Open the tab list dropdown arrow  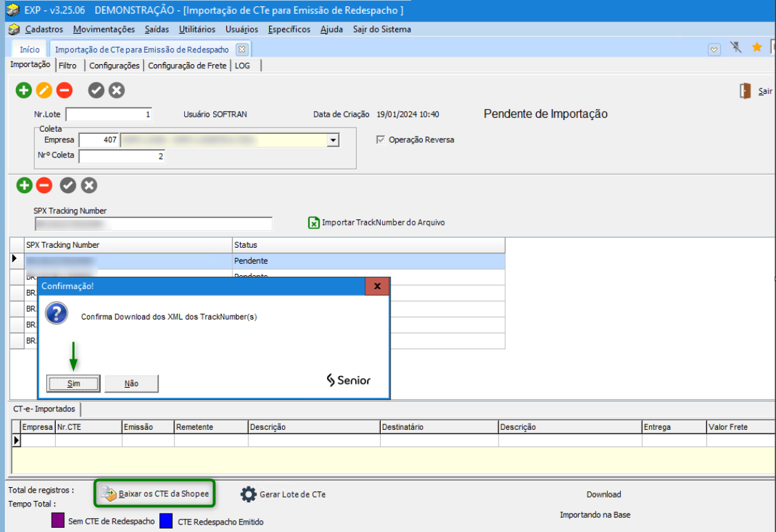point(714,50)
